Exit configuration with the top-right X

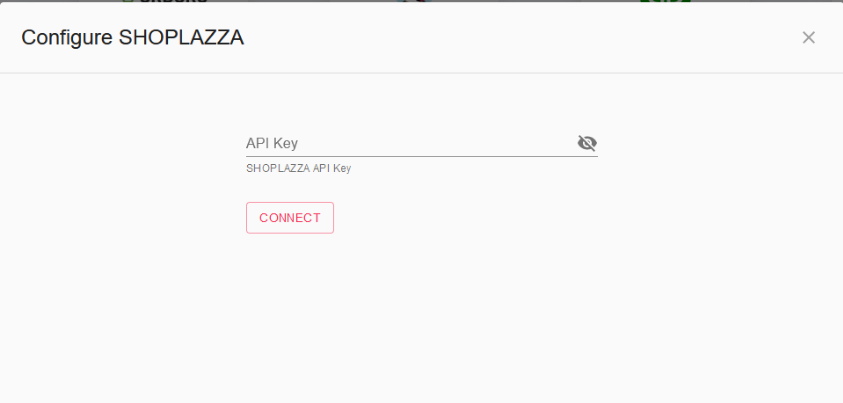click(809, 38)
